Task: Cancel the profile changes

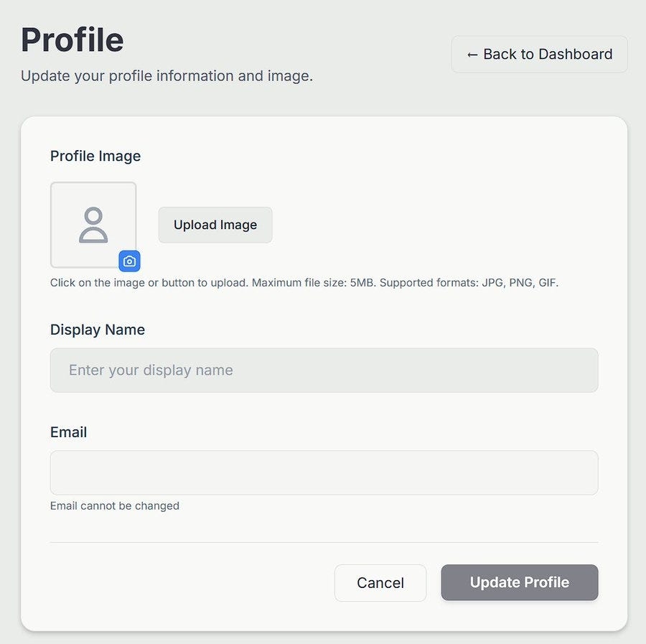Action: coord(380,583)
